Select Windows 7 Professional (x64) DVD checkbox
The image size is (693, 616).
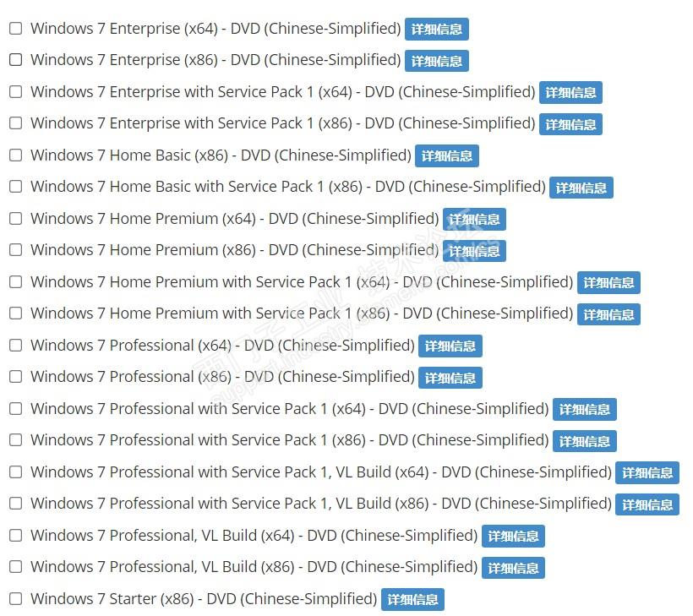15,346
